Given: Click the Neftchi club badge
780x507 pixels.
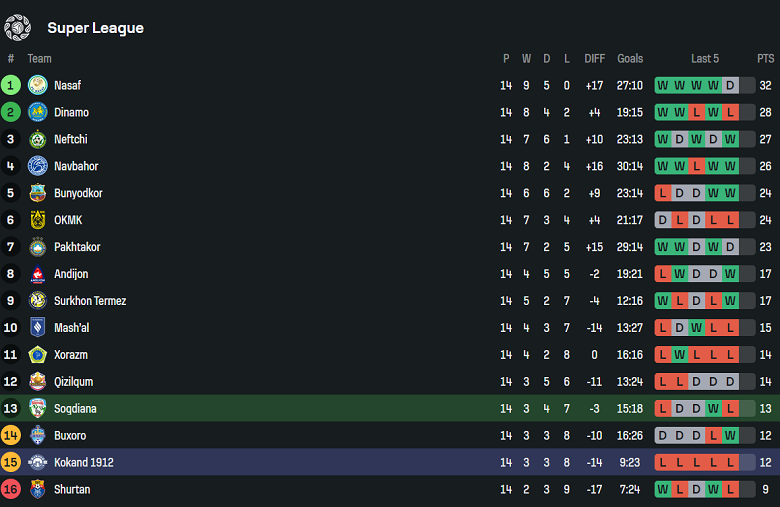Looking at the screenshot, I should (38, 140).
